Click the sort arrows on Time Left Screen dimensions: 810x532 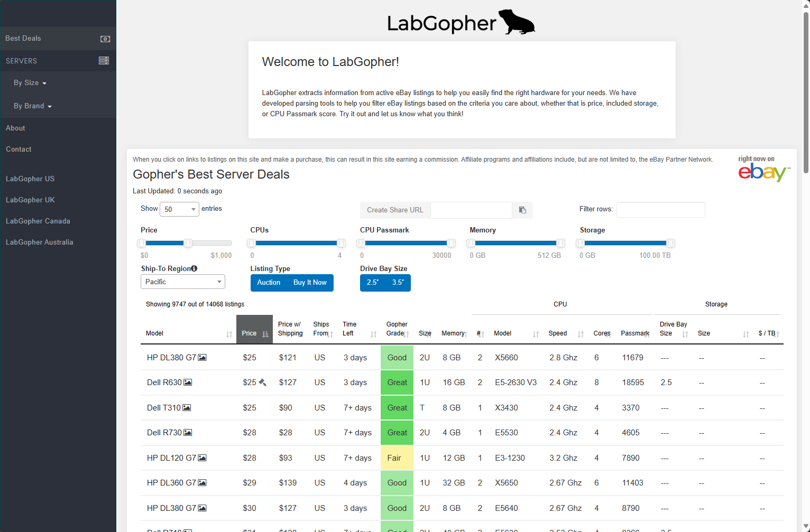(x=374, y=334)
